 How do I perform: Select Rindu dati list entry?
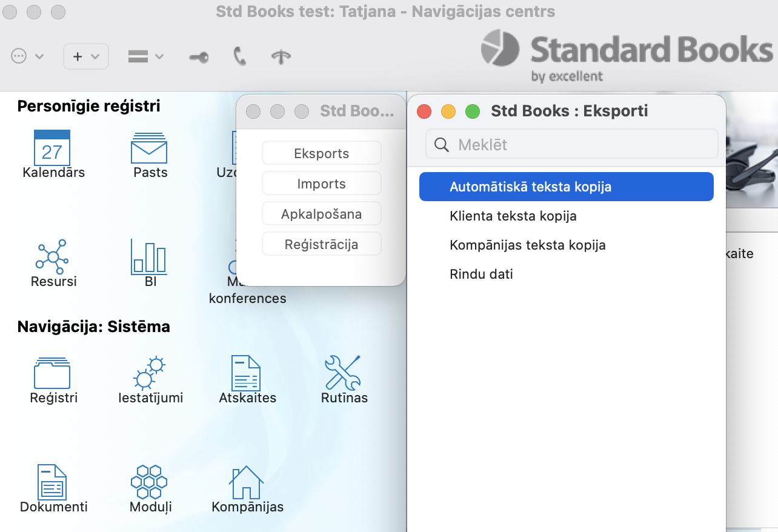(481, 274)
